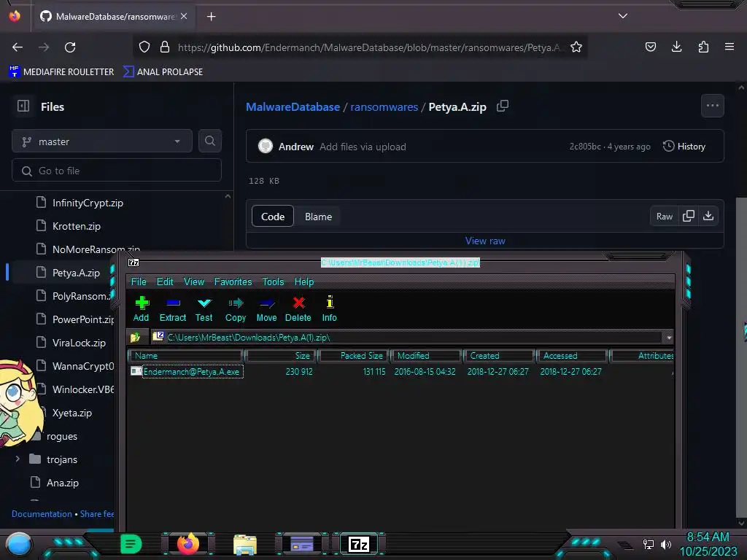Click the Add button in 7-Zip toolbar
The width and height of the screenshot is (747, 560).
(141, 309)
